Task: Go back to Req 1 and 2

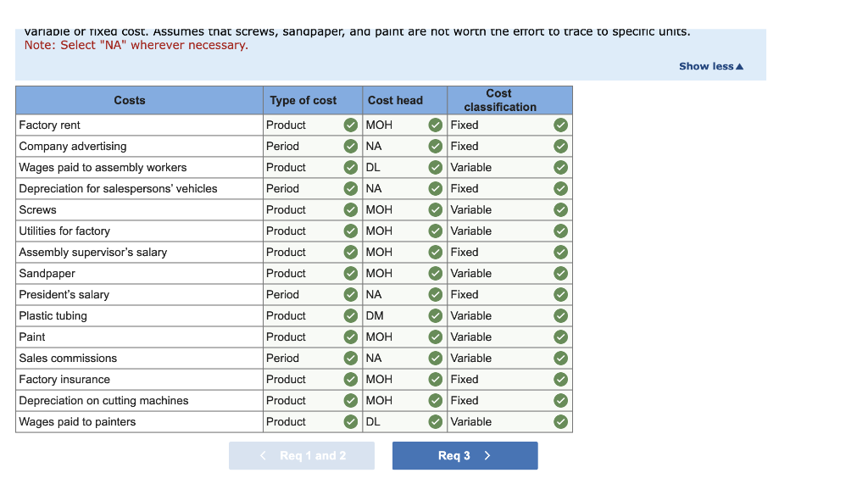Action: [x=302, y=456]
